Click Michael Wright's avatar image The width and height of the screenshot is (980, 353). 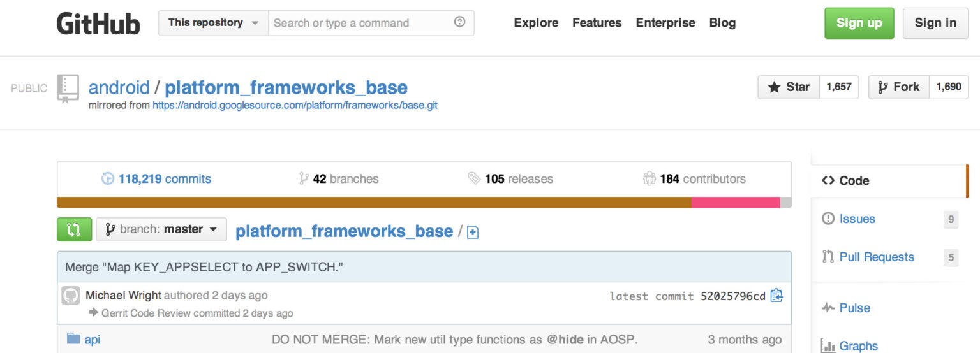(x=71, y=296)
